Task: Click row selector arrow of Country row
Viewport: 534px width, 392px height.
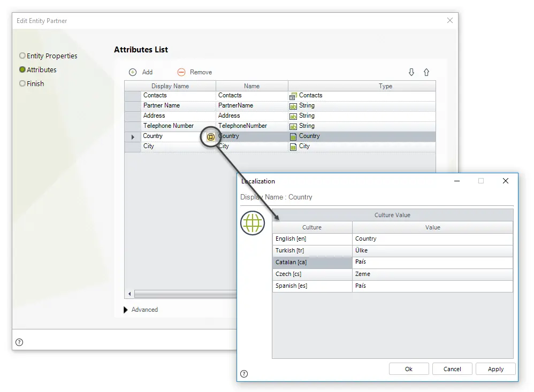Action: click(133, 137)
